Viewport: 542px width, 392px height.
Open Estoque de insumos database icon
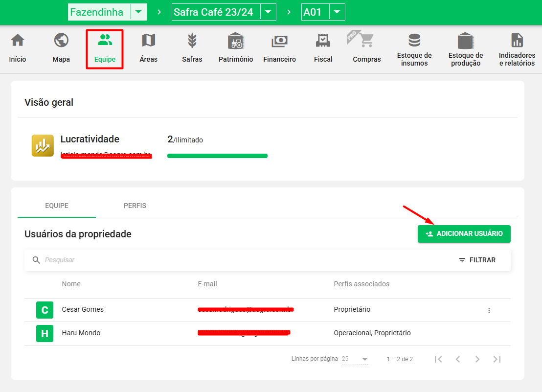[x=414, y=41]
